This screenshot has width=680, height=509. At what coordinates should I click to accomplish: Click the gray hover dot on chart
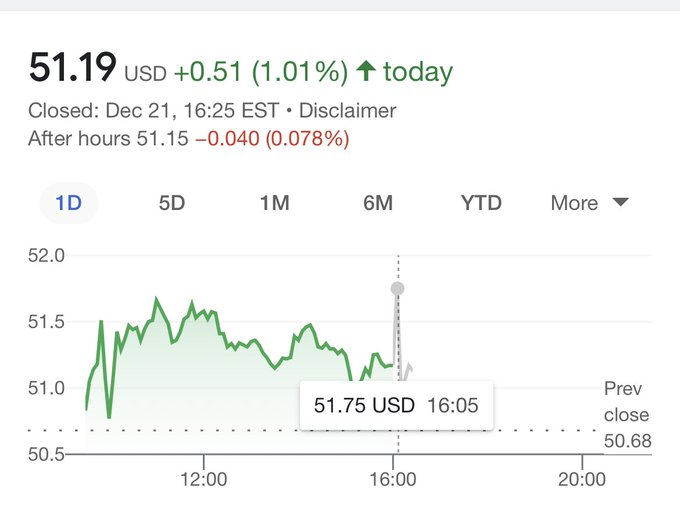tap(397, 289)
